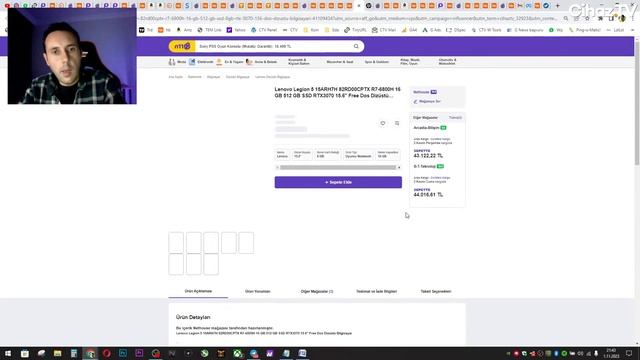Click the Marka Lenovo spec chip
Screen dimensions: 640x360
tap(282, 154)
